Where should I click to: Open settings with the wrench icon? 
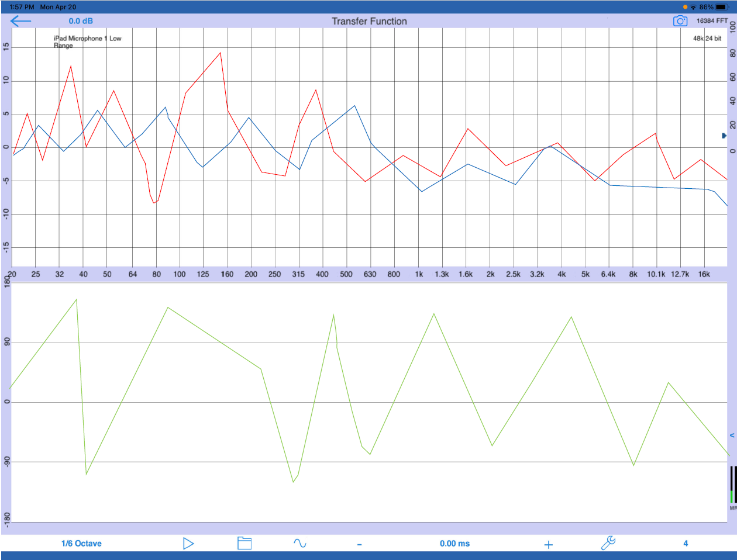click(x=608, y=544)
